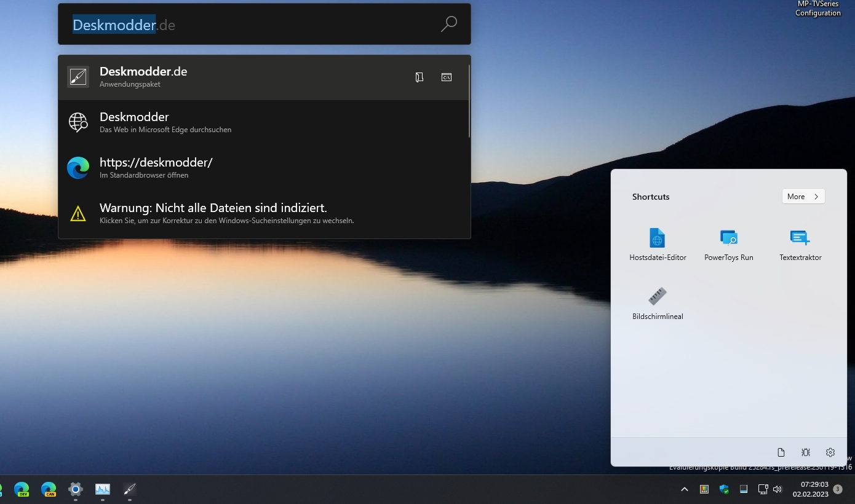Click More button in Shortcuts flyout

pyautogui.click(x=803, y=197)
